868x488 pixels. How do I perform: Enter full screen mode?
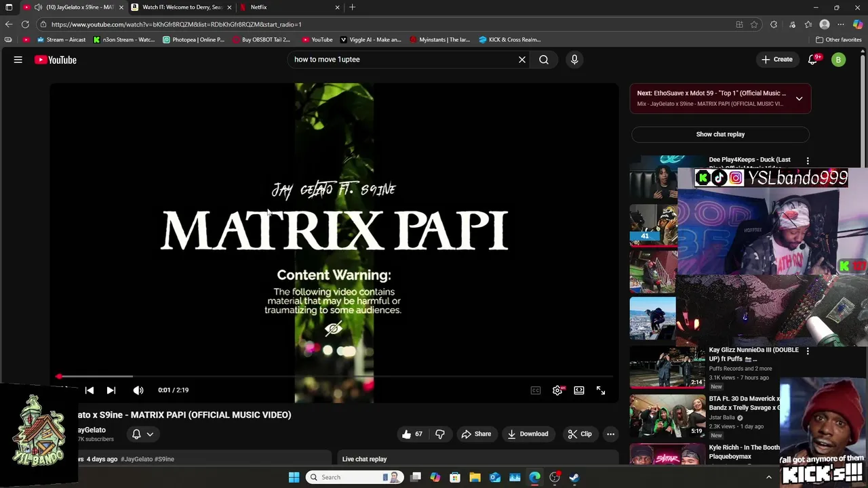(x=601, y=390)
